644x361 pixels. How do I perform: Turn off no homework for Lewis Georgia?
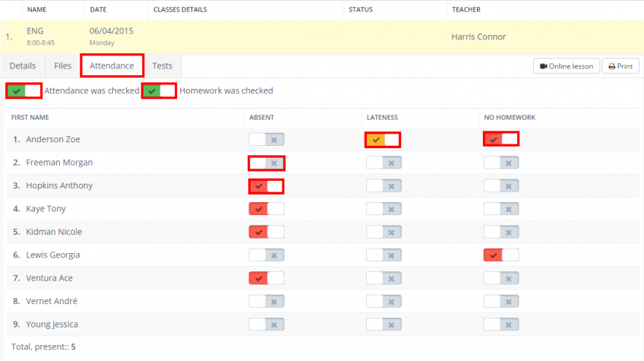(500, 255)
